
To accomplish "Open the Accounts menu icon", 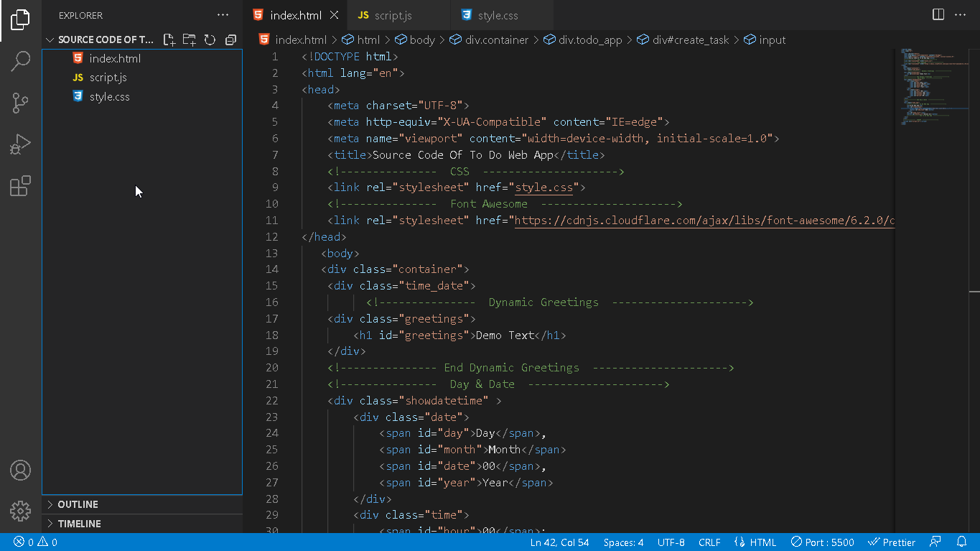I will pos(21,471).
